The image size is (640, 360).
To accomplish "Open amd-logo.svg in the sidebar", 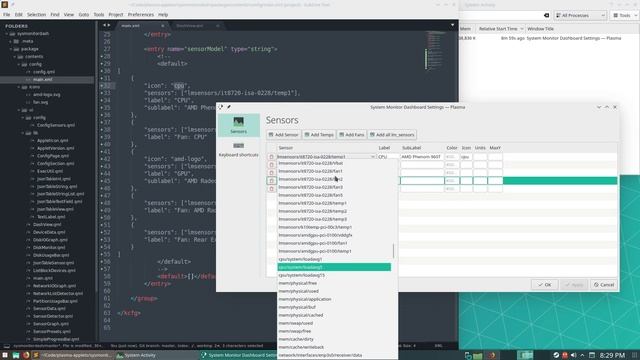I will coord(47,95).
